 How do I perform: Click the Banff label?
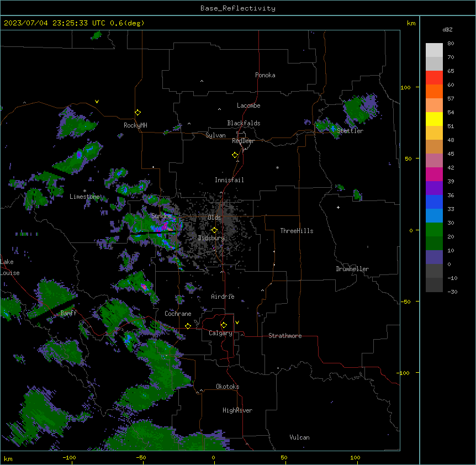pos(68,313)
